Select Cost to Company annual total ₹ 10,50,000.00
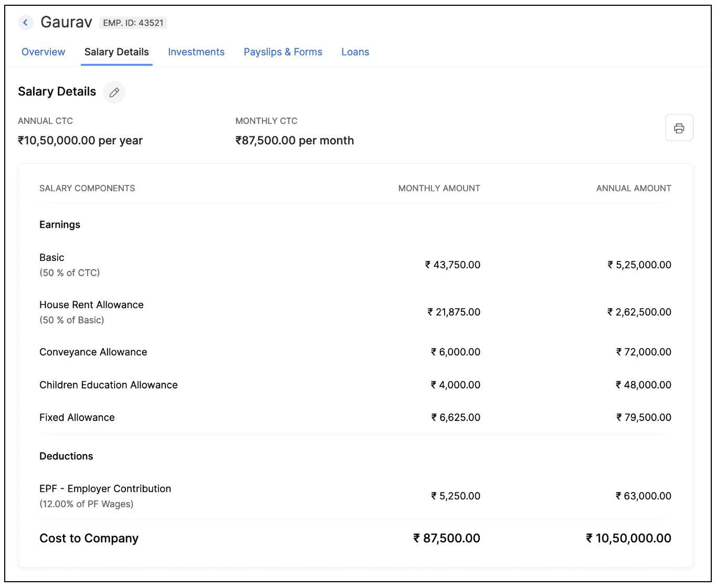 click(x=628, y=539)
